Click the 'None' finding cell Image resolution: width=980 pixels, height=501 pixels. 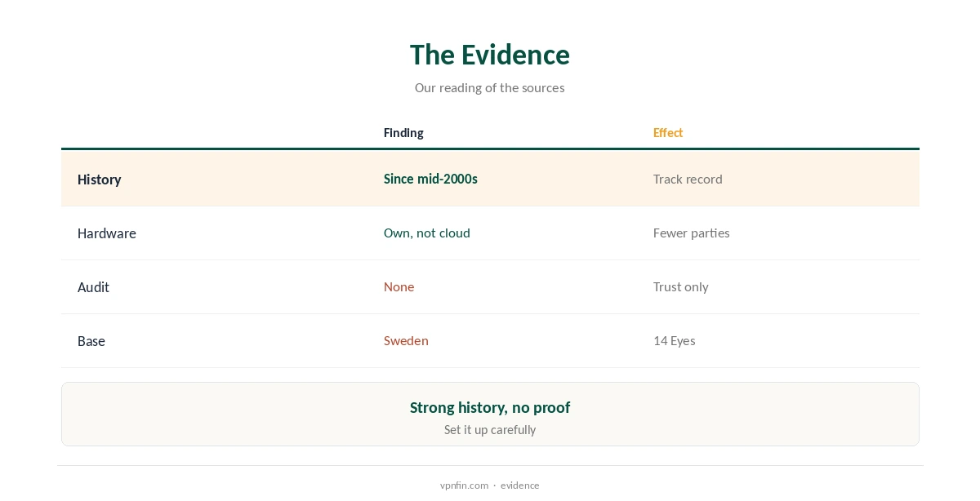coord(399,286)
